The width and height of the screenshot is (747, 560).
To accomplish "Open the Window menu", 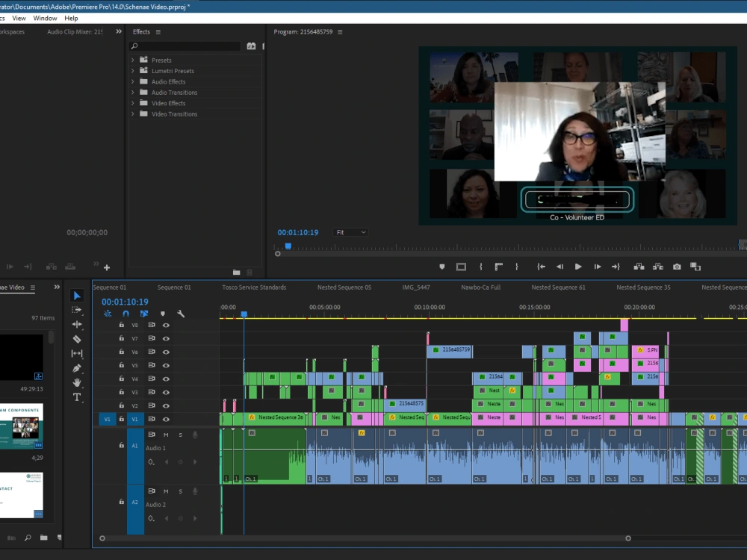I will coord(45,18).
